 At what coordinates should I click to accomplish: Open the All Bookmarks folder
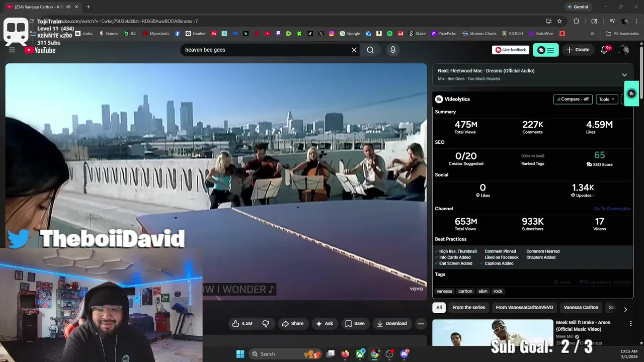[622, 34]
